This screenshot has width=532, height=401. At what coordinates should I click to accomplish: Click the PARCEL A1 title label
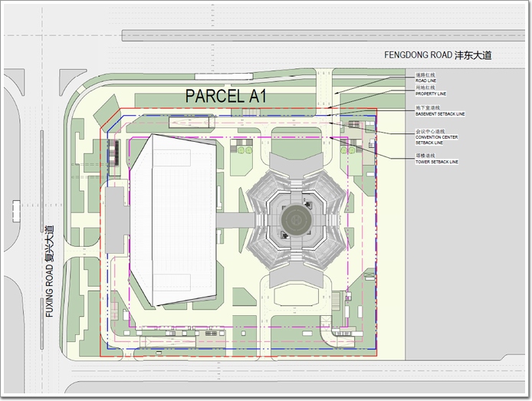pyautogui.click(x=226, y=96)
